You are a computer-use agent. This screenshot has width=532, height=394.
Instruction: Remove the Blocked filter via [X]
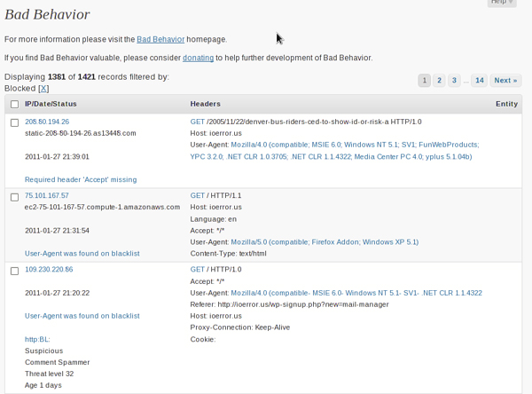[x=43, y=89]
